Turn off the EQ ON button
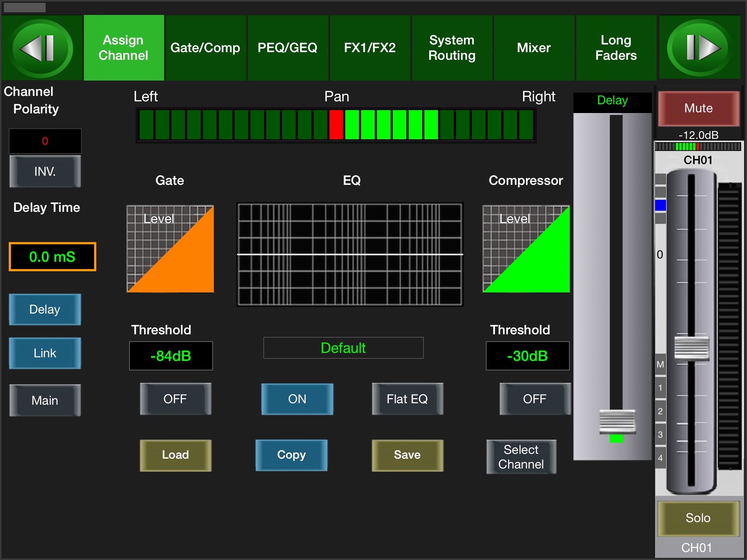The width and height of the screenshot is (747, 560). [297, 399]
